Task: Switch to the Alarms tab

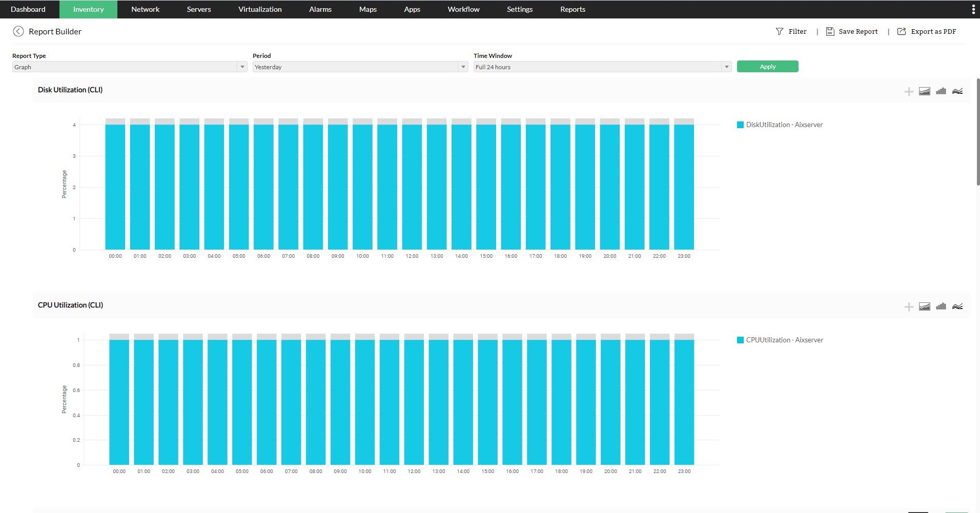Action: [x=320, y=9]
